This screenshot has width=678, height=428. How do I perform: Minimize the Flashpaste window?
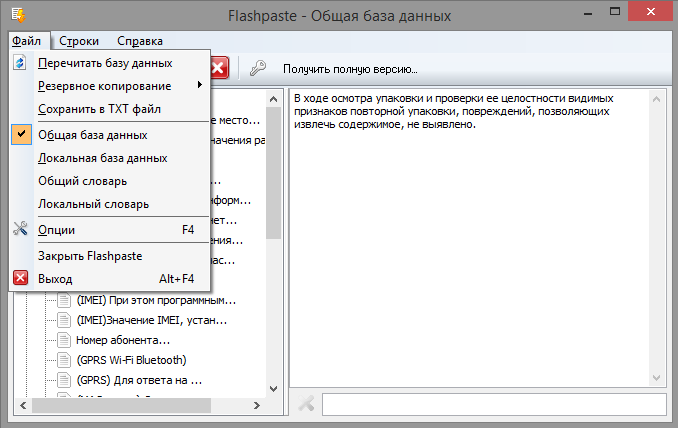coord(588,12)
